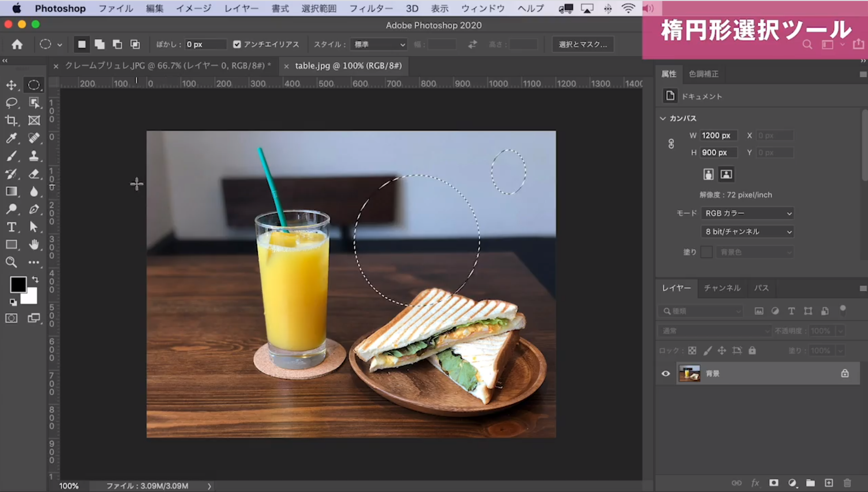Select the Zoom tool

click(x=12, y=262)
